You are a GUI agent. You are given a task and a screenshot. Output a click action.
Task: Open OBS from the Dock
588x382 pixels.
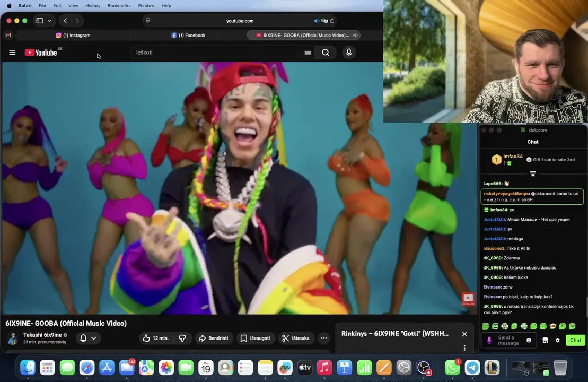[x=424, y=368]
